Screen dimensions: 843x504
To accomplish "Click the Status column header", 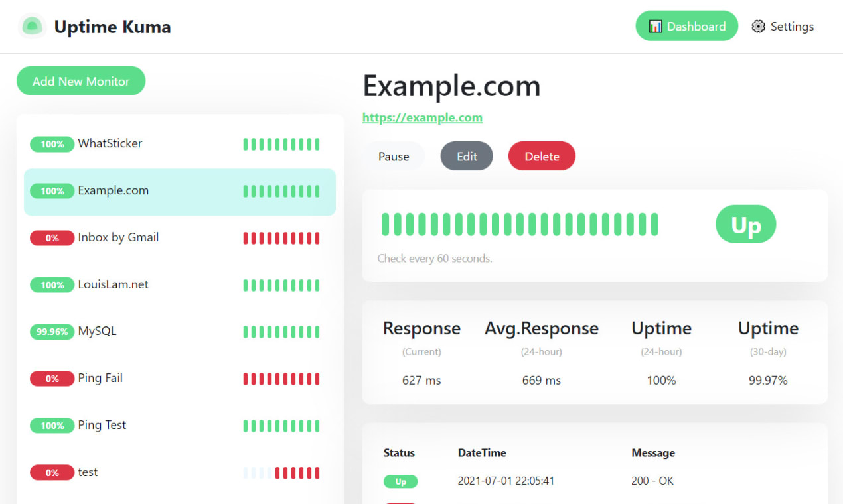I will [399, 453].
